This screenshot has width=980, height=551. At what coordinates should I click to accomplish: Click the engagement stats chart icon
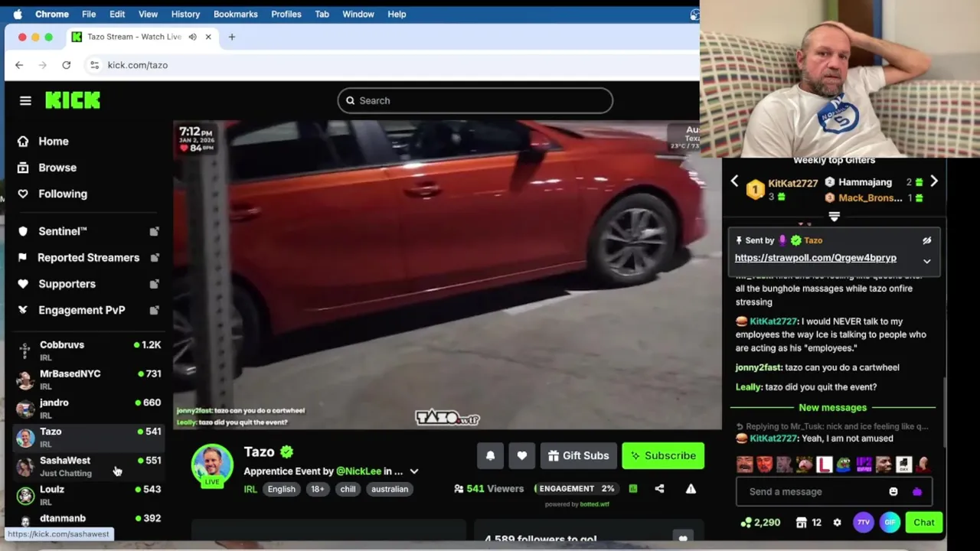[633, 488]
